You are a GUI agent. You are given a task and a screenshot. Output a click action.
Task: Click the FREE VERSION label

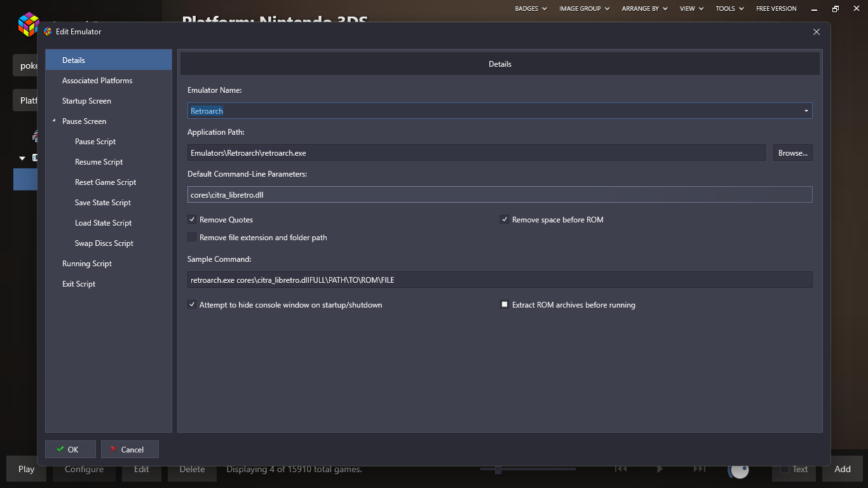point(776,8)
